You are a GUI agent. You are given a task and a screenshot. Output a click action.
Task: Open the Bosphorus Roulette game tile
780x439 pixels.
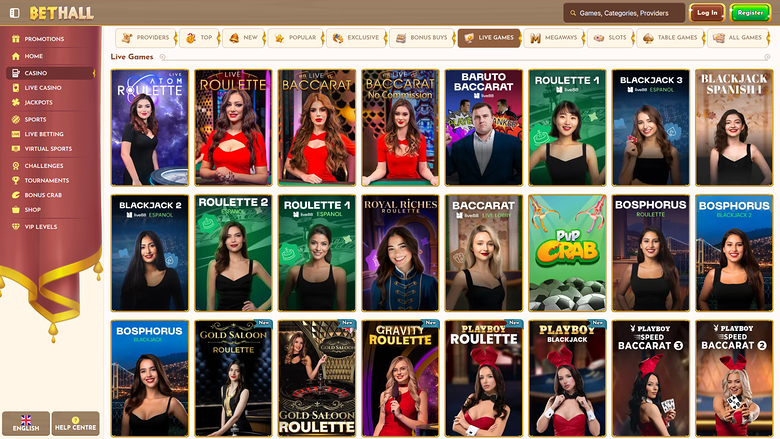[651, 253]
